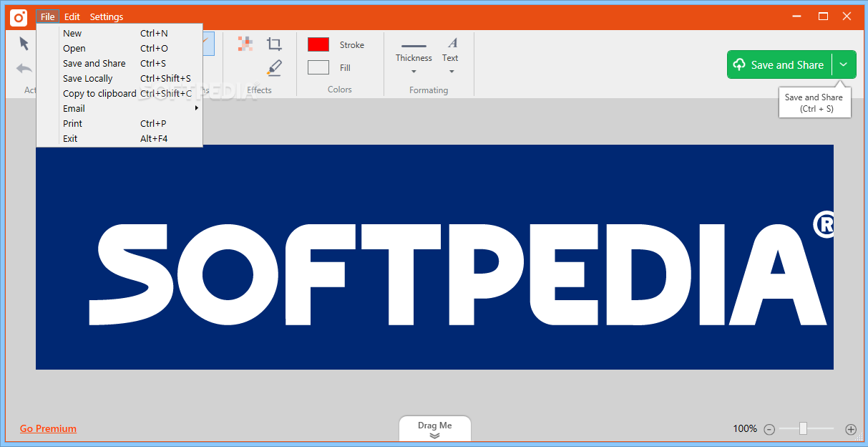Select the arrow pointer tool
This screenshot has width=868, height=447.
[x=24, y=44]
